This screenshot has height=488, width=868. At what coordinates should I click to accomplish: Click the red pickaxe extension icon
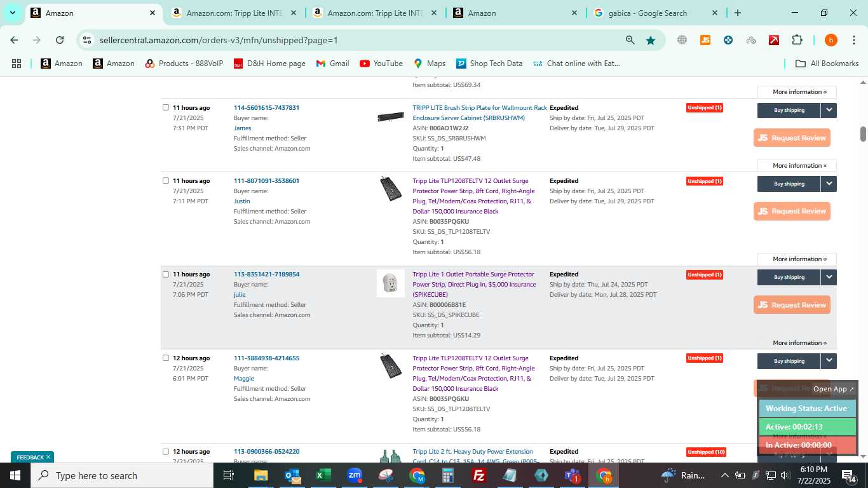click(774, 40)
